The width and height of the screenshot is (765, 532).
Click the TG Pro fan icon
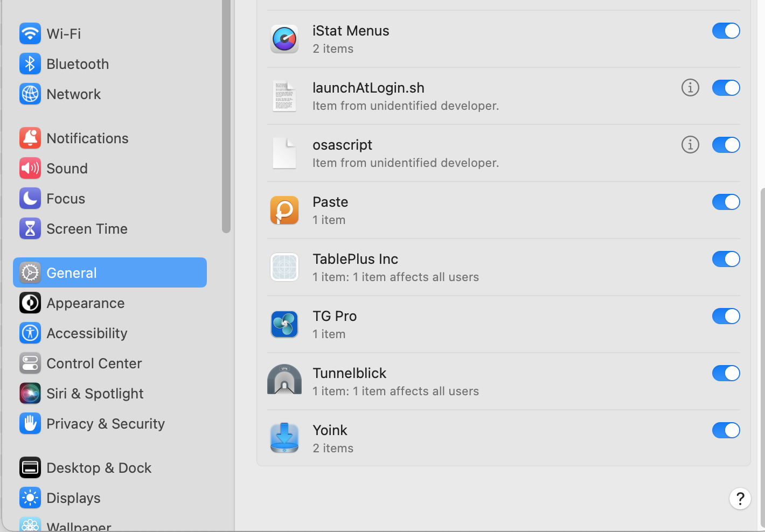284,324
